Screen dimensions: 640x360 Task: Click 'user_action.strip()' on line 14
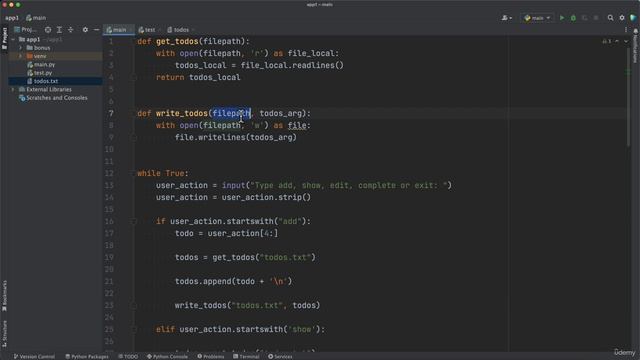pos(266,198)
